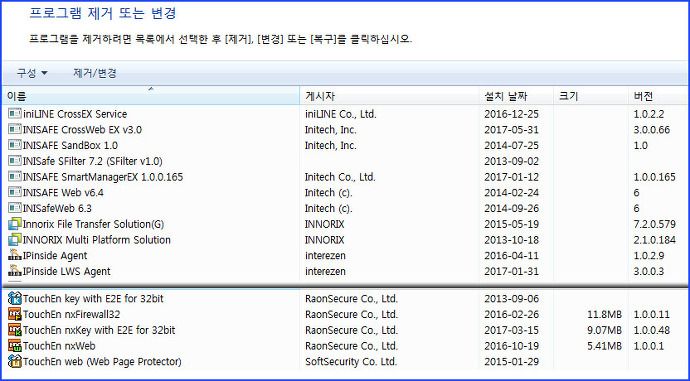Click the TouchEn nxWeb icon
Image resolution: width=690 pixels, height=381 pixels.
tap(15, 346)
